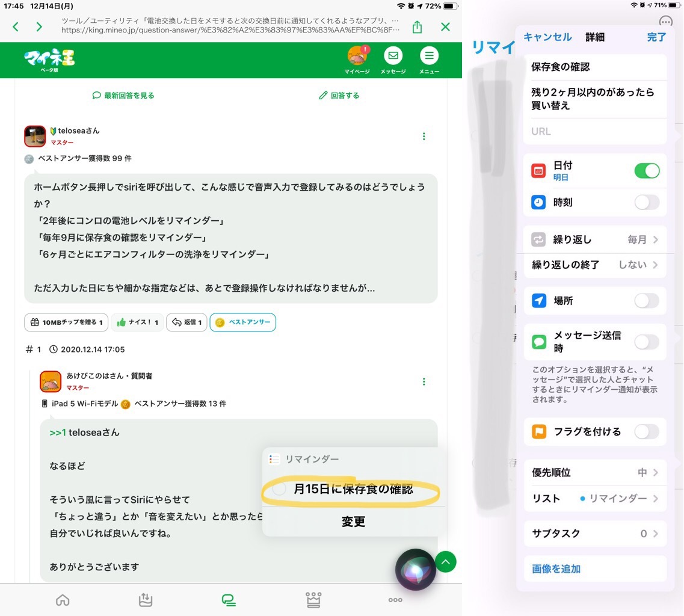Open options menu for あけびこのは's reply
Image resolution: width=684 pixels, height=616 pixels.
[424, 382]
